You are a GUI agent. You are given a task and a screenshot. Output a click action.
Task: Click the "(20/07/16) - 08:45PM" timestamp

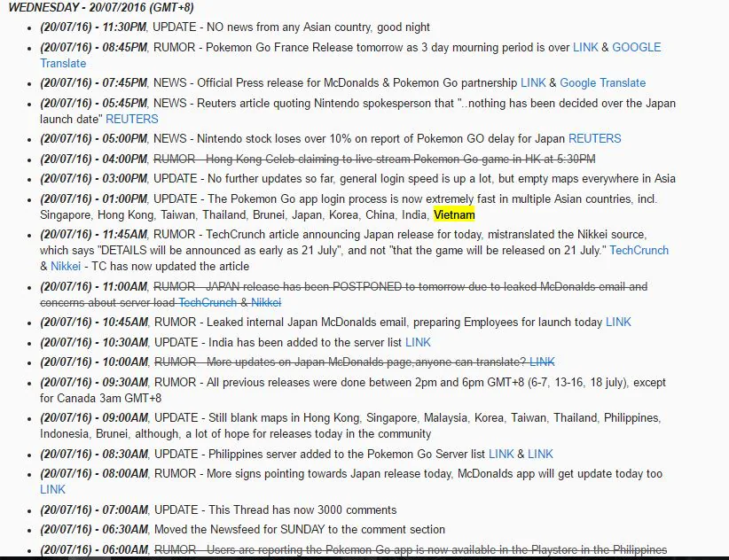click(94, 47)
